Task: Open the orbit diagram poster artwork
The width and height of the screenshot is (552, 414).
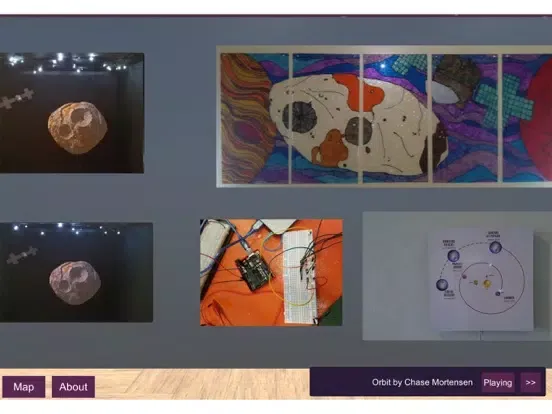Action: click(x=457, y=276)
